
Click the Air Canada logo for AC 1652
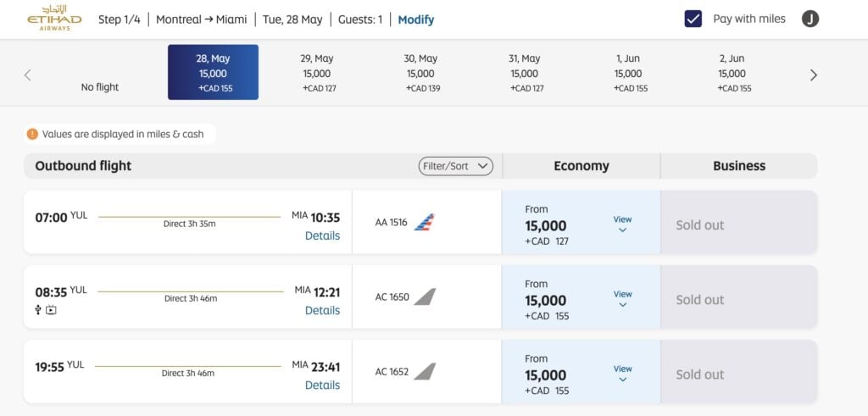pyautogui.click(x=425, y=372)
